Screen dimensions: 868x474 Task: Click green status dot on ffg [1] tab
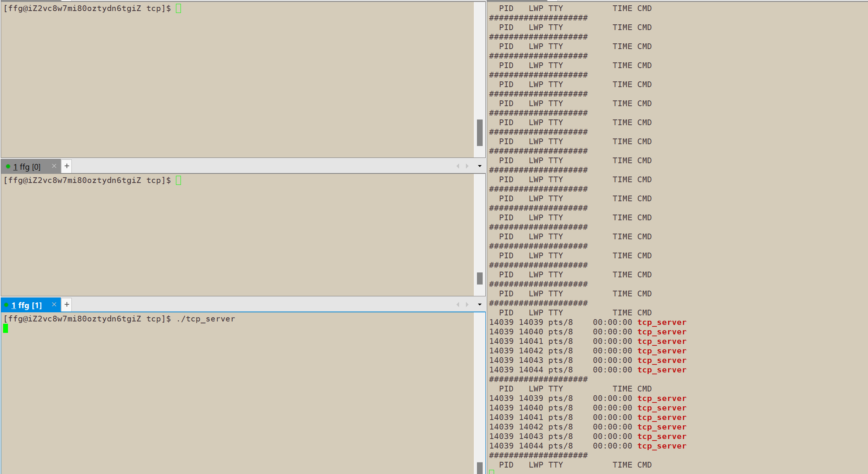point(6,305)
